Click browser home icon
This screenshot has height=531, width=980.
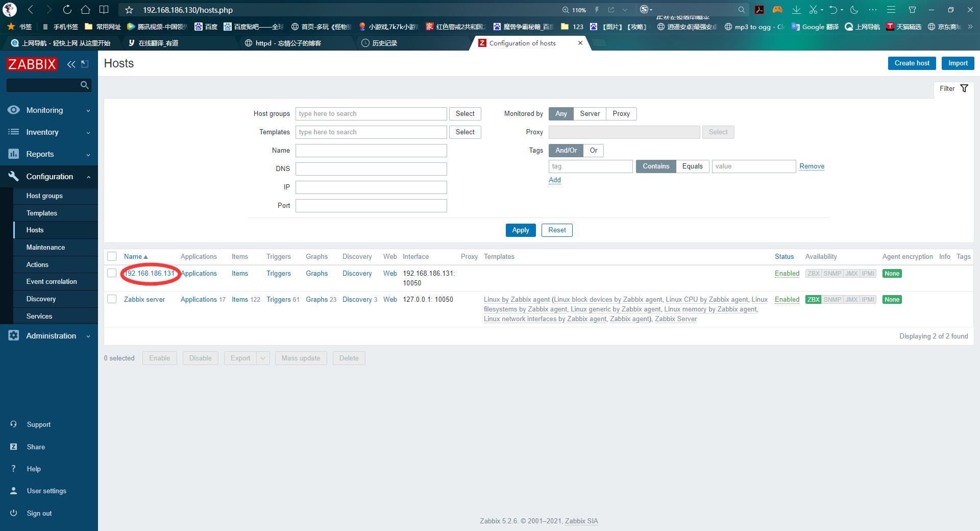85,10
